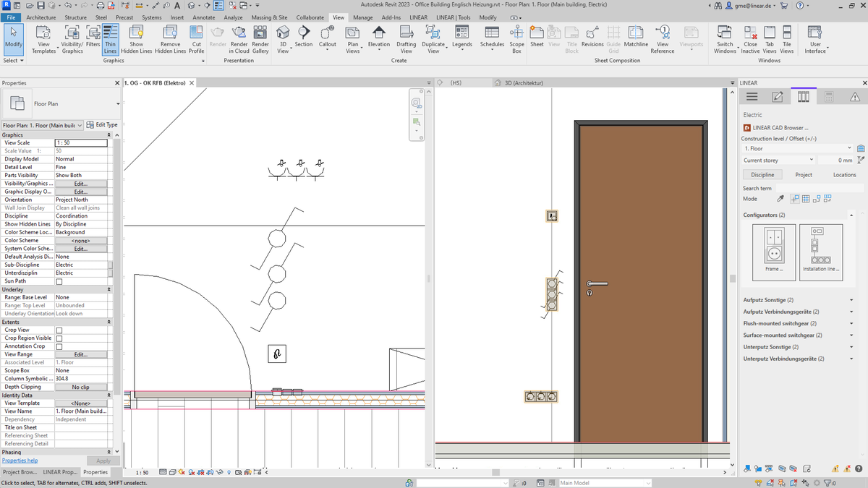Toggle Thin Lines in ribbon
Image resolution: width=868 pixels, height=488 pixels.
click(110, 39)
